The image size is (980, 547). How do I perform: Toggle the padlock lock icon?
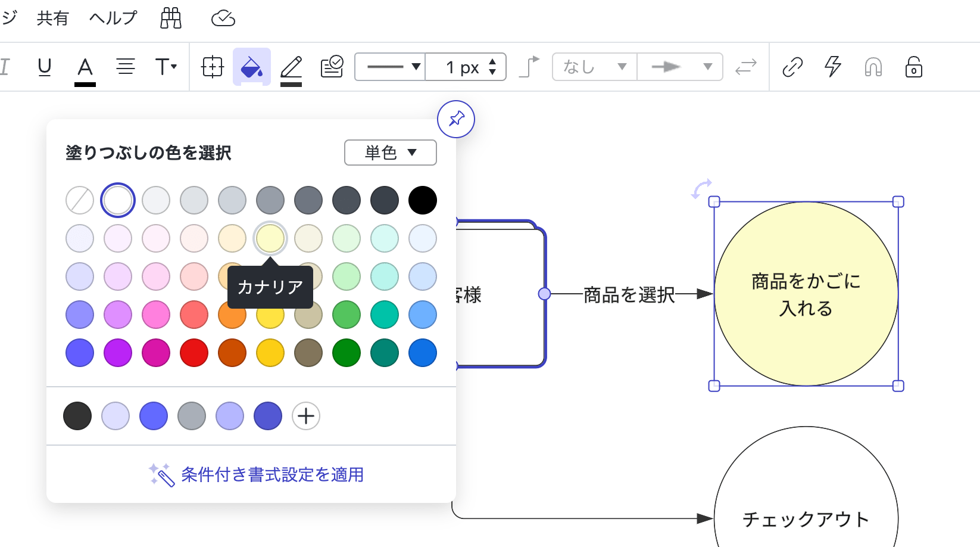[x=914, y=67]
